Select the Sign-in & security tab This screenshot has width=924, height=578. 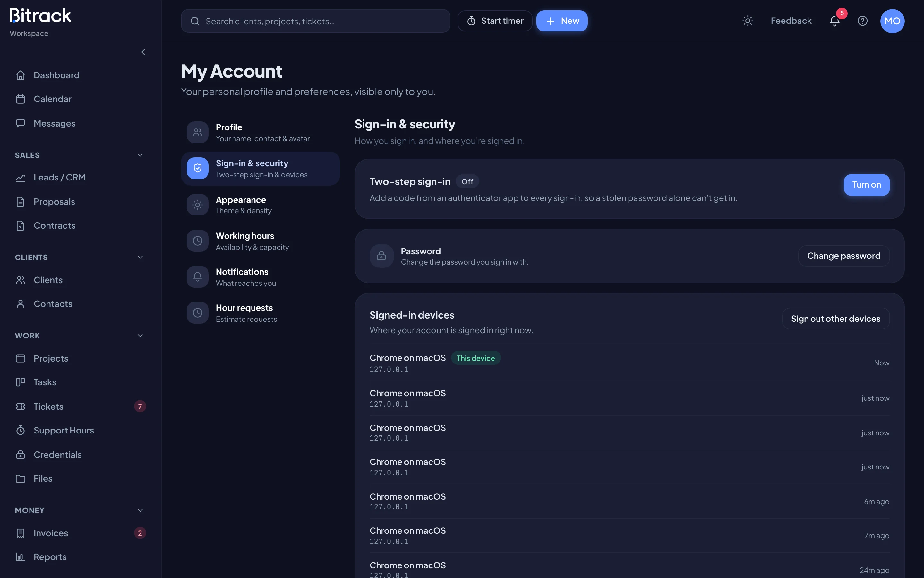(261, 169)
